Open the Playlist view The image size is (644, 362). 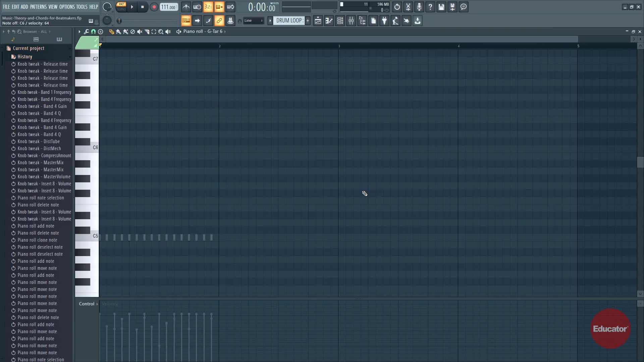coord(318,21)
